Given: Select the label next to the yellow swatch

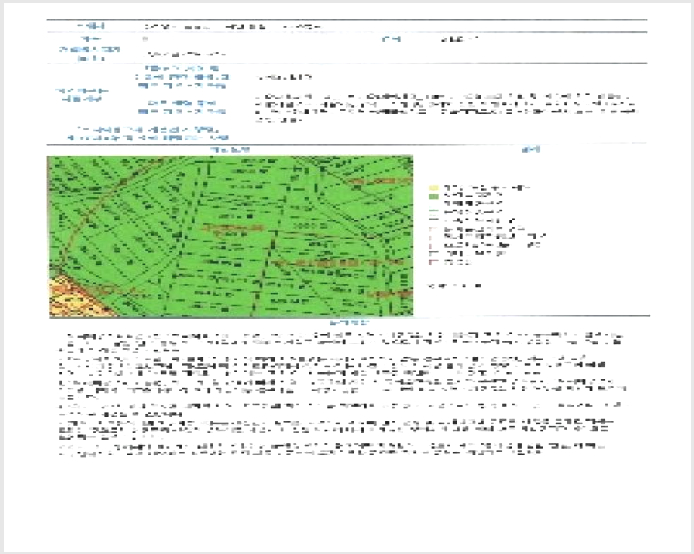Looking at the screenshot, I should [486, 188].
